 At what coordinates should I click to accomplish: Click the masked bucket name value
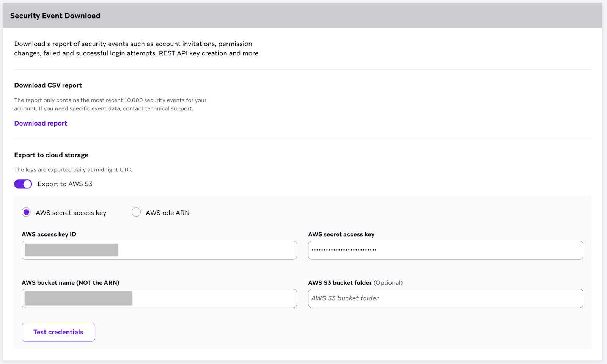point(78,298)
